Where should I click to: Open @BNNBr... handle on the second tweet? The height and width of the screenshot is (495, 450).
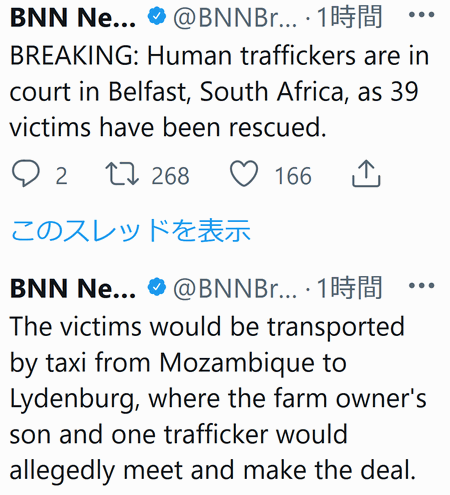[x=235, y=288]
